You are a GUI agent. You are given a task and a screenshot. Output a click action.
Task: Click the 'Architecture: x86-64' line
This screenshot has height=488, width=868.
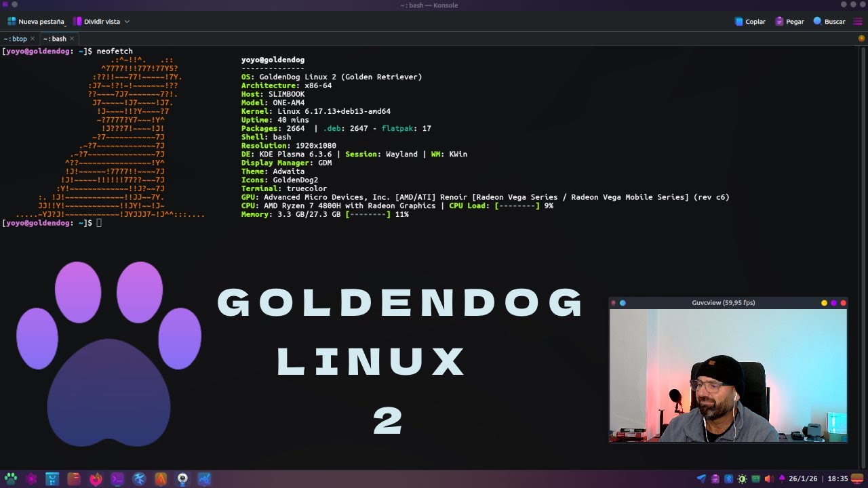point(287,86)
